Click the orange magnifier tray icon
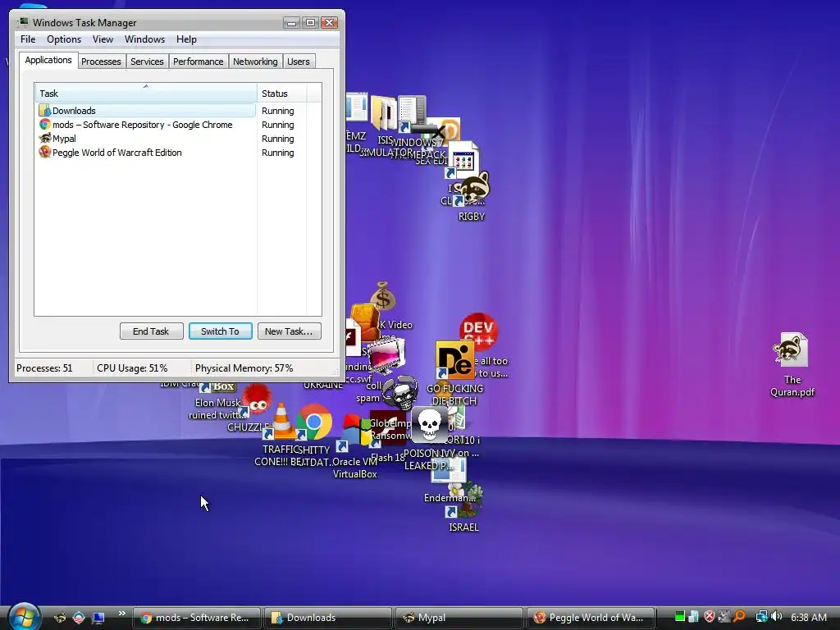 click(x=739, y=617)
